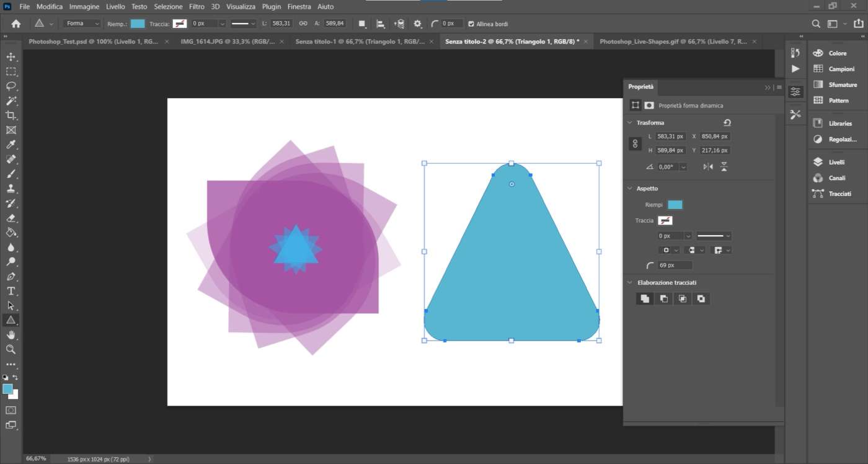Screen dimensions: 868x464
Task: Toggle the Allinea bordi checkbox
Action: 471,24
